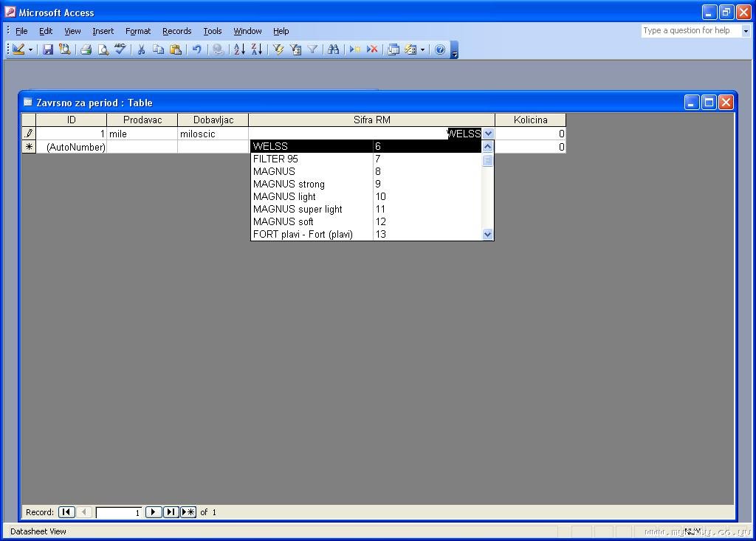Screen dimensions: 756x541
Task: Apply Filter By Selection icon
Action: tap(278, 49)
